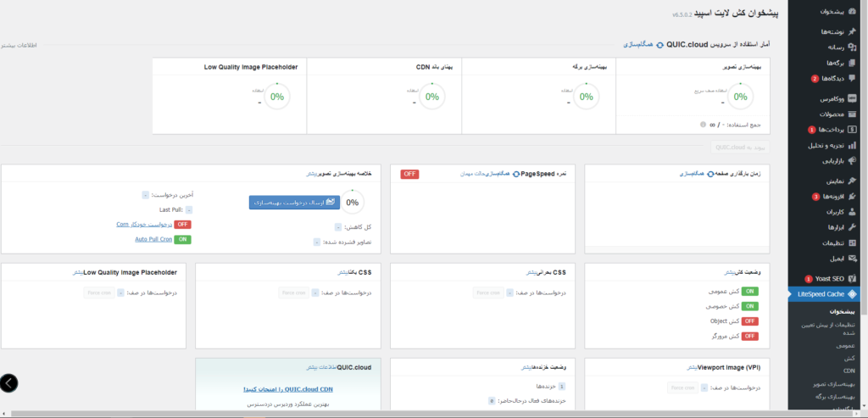This screenshot has height=418, width=868.
Task: Click the try QUIC.cloud CDN link
Action: [x=288, y=389]
